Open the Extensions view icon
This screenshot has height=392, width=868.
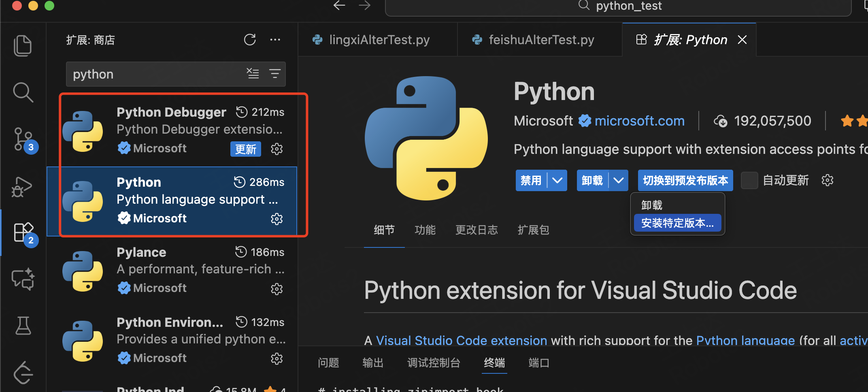point(23,232)
